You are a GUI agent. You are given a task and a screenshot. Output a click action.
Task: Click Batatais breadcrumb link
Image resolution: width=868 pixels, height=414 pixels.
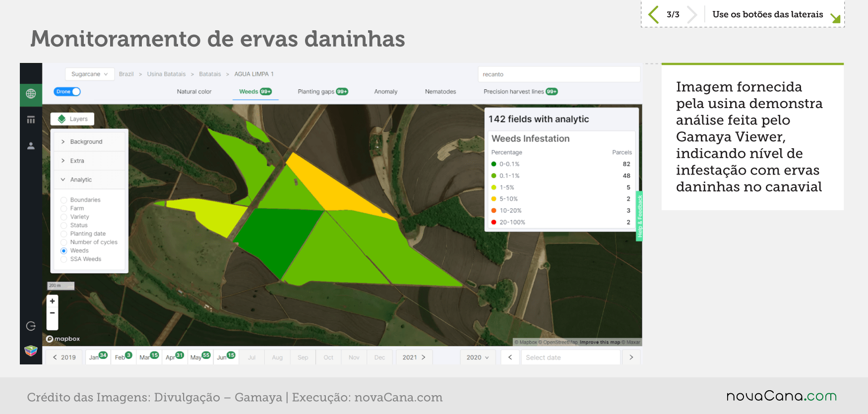coord(210,74)
